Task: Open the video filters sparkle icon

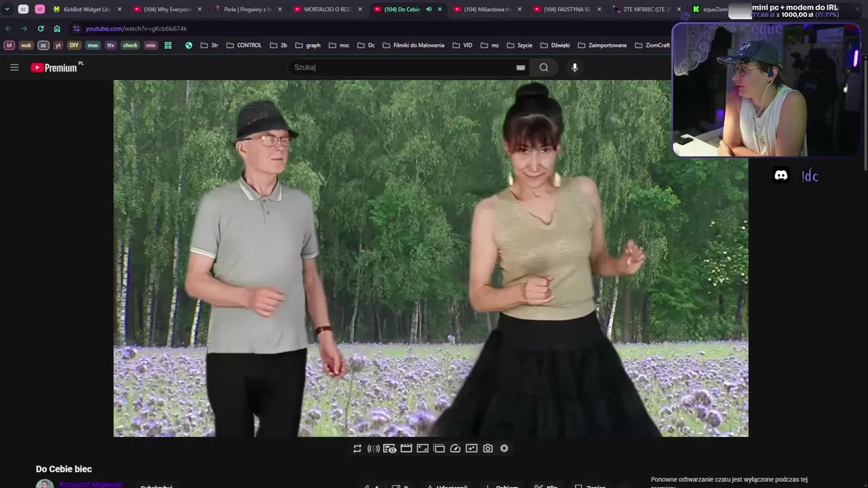Action: click(471, 449)
